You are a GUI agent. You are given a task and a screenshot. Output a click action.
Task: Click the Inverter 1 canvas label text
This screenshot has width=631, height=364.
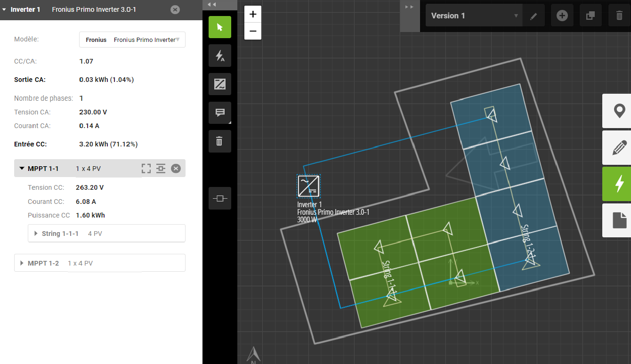[309, 205]
